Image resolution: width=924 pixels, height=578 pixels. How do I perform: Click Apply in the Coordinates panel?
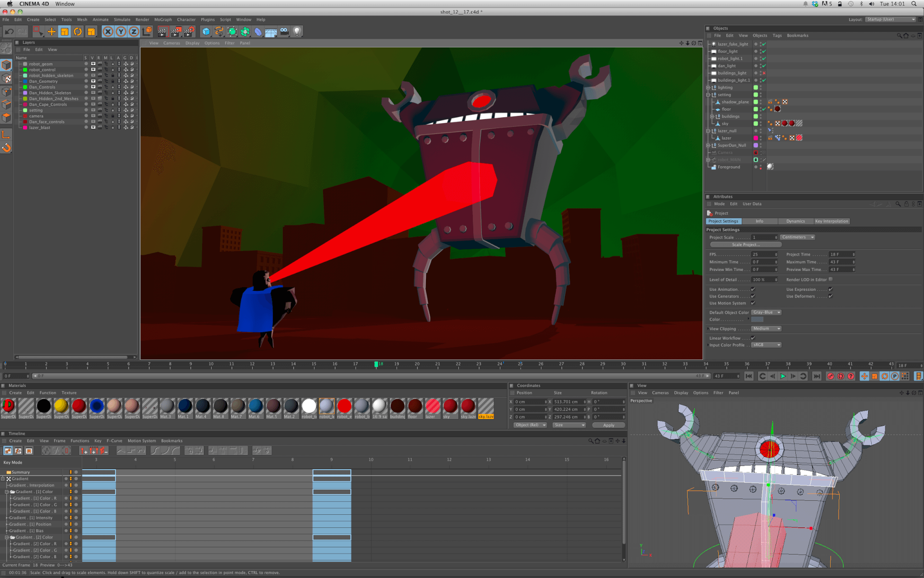[608, 425]
